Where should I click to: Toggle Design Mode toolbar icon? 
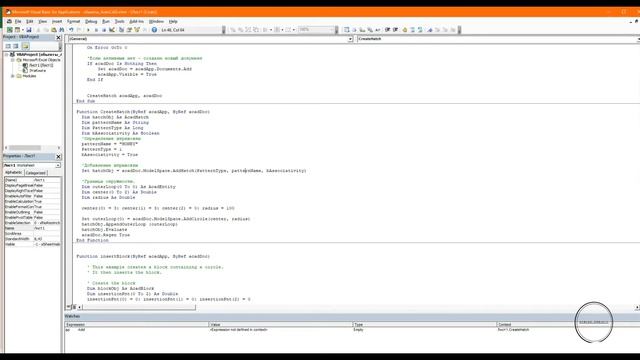click(111, 30)
